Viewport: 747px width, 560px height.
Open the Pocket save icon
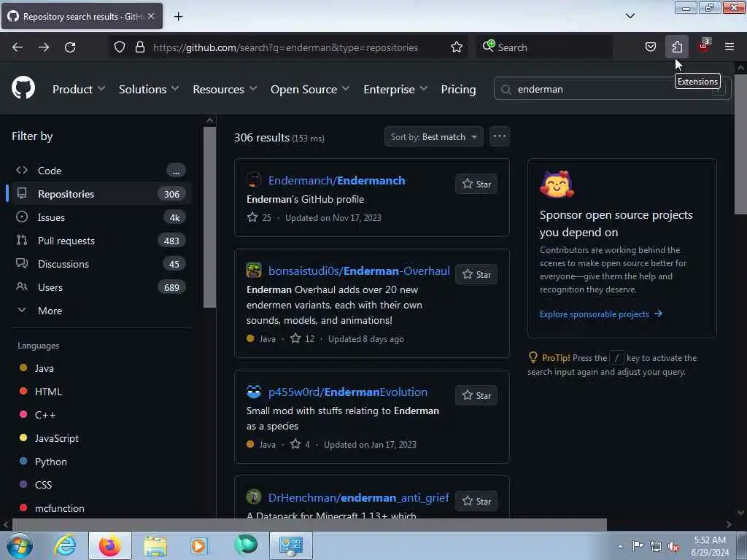[x=651, y=47]
